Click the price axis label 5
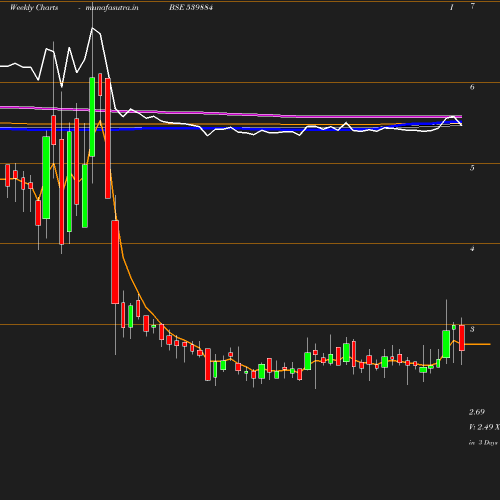This screenshot has height=500, width=500. pos(472,168)
